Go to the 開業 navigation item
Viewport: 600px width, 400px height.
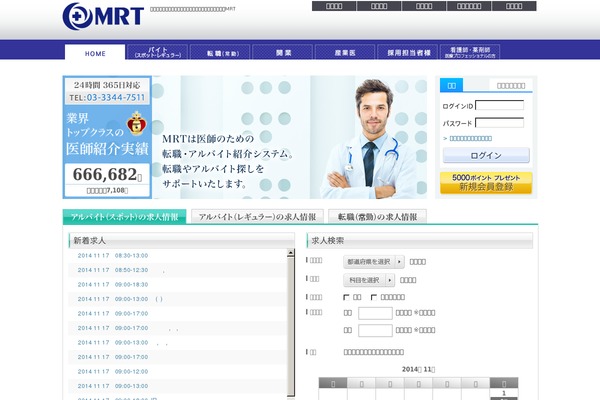tap(283, 53)
